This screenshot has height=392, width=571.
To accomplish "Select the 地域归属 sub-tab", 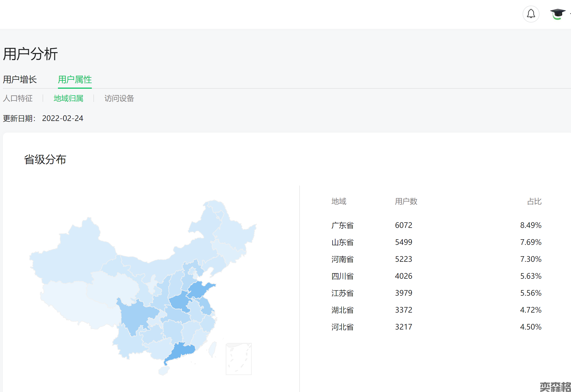I will pyautogui.click(x=68, y=98).
